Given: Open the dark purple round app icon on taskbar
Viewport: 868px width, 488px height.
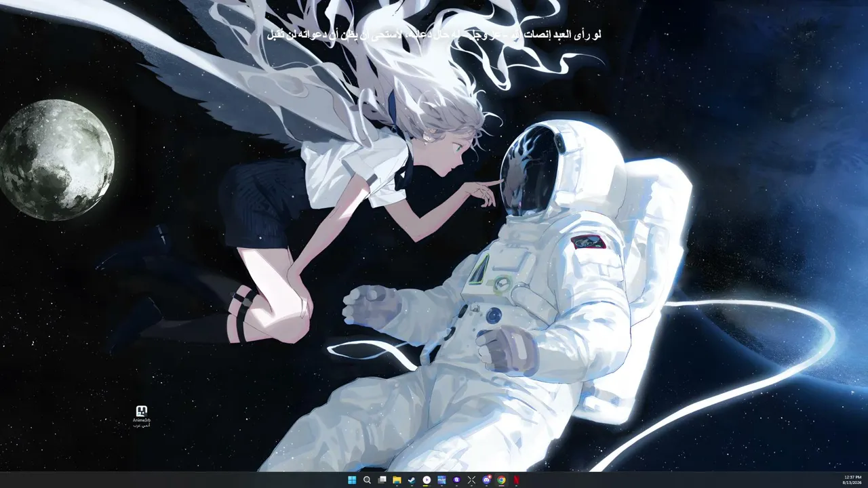Looking at the screenshot, I should click(456, 480).
